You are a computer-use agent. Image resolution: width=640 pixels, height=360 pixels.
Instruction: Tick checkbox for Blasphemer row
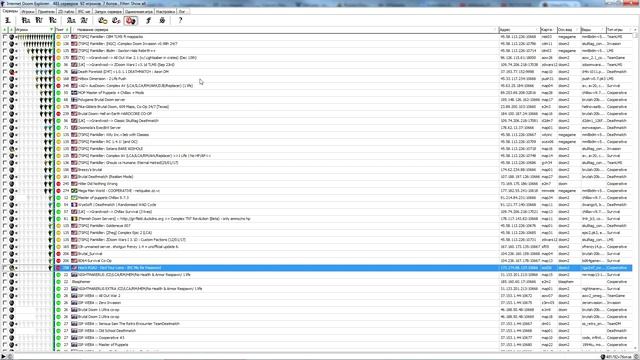point(5,282)
